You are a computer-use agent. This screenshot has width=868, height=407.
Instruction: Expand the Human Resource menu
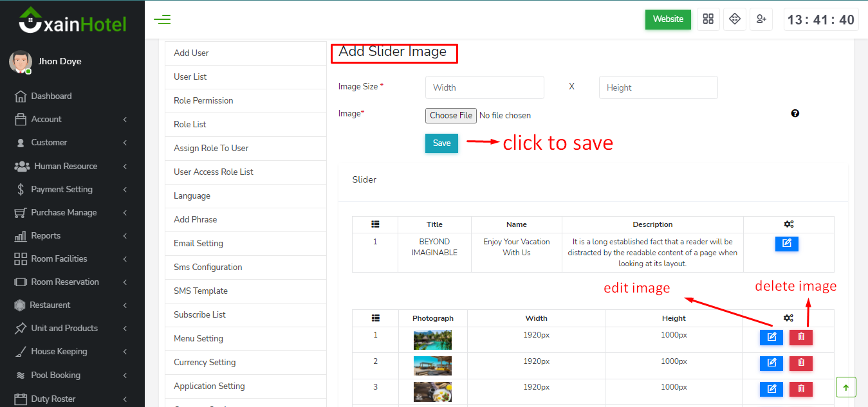pyautogui.click(x=71, y=166)
